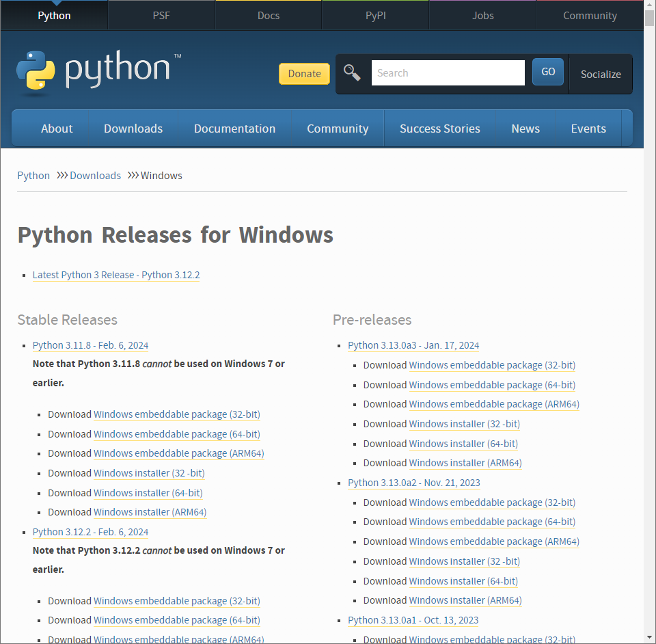Open the Python 3.13.0a3 - Jan. 17, 2024 link

pos(413,345)
